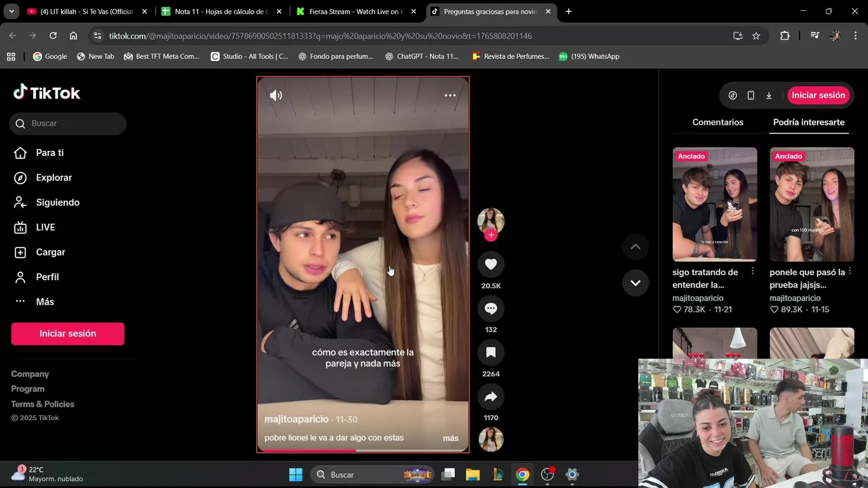Screen dimensions: 868x488
Task: Switch to Fieraa Stream browser tab
Action: coord(355,12)
